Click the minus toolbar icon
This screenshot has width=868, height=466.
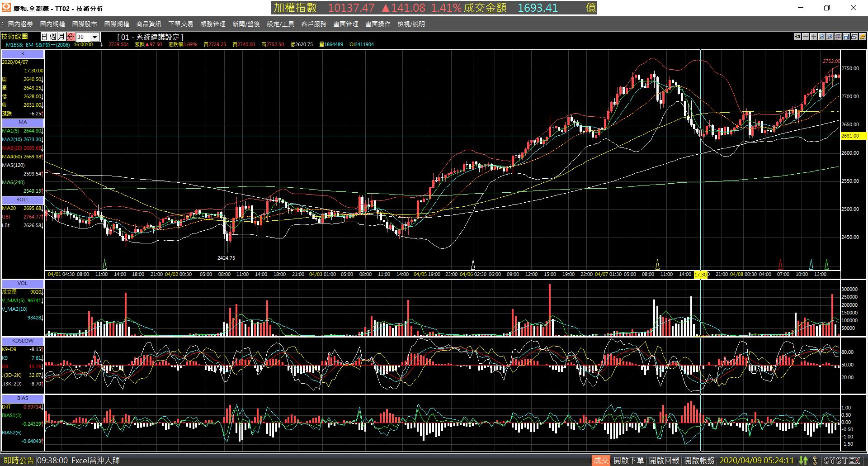(x=806, y=37)
